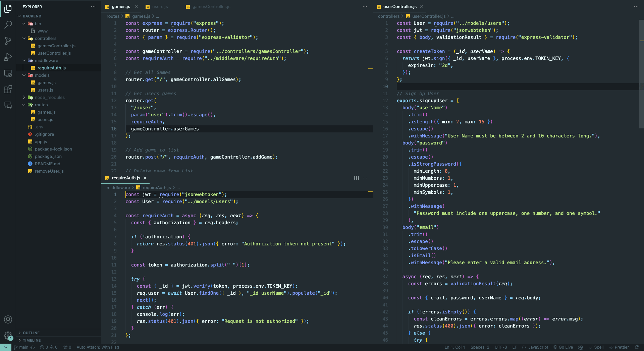Open the Manage gear menu

pyautogui.click(x=8, y=335)
